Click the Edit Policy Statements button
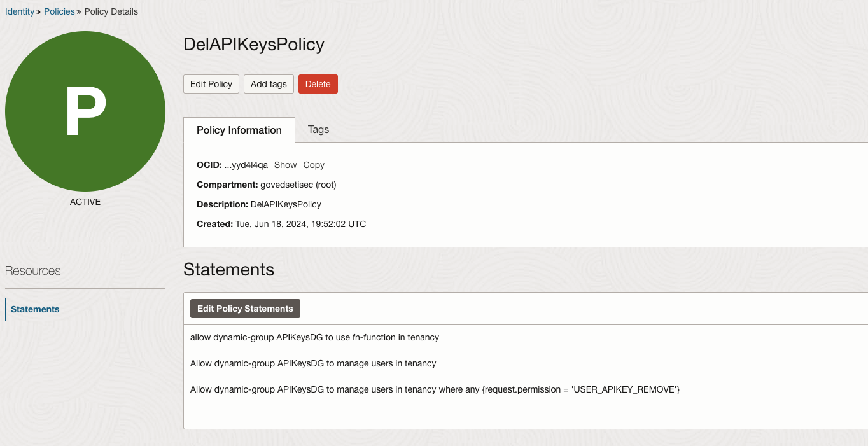The width and height of the screenshot is (868, 446). tap(245, 309)
